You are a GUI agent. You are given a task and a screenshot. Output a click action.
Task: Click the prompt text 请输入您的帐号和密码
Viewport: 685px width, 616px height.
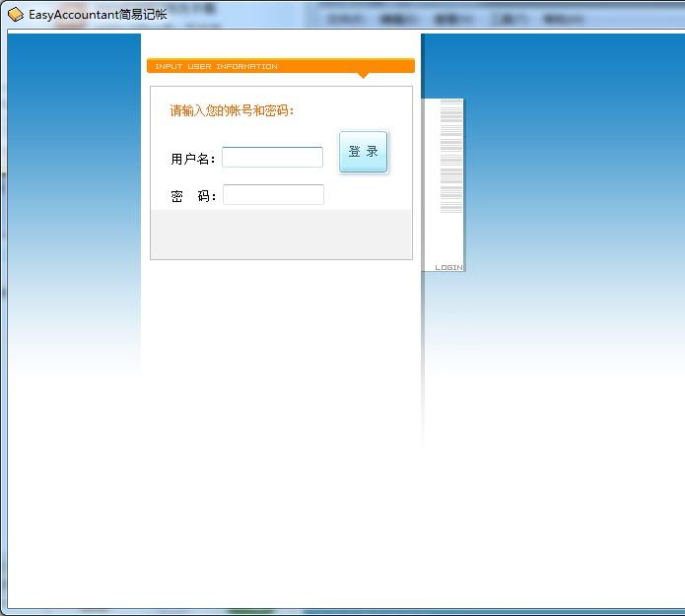232,110
